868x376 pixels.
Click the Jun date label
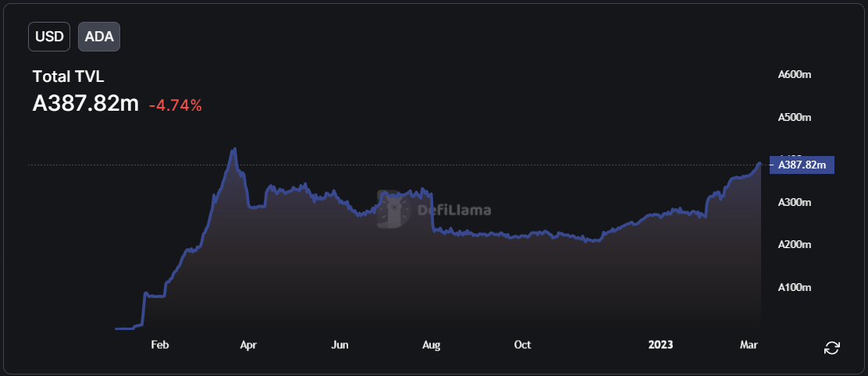click(x=340, y=345)
